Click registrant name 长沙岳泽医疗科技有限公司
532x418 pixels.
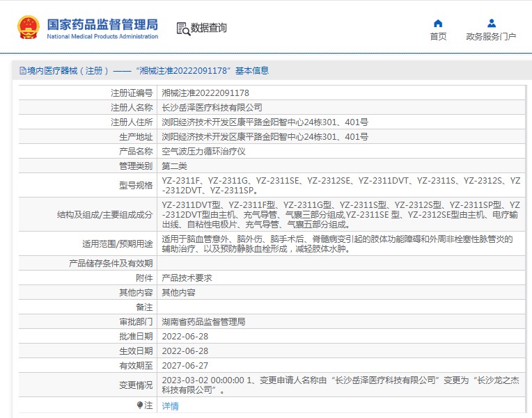pyautogui.click(x=212, y=107)
